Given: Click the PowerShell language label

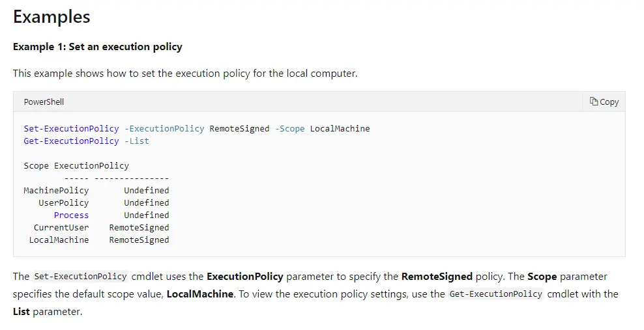Looking at the screenshot, I should (x=44, y=102).
